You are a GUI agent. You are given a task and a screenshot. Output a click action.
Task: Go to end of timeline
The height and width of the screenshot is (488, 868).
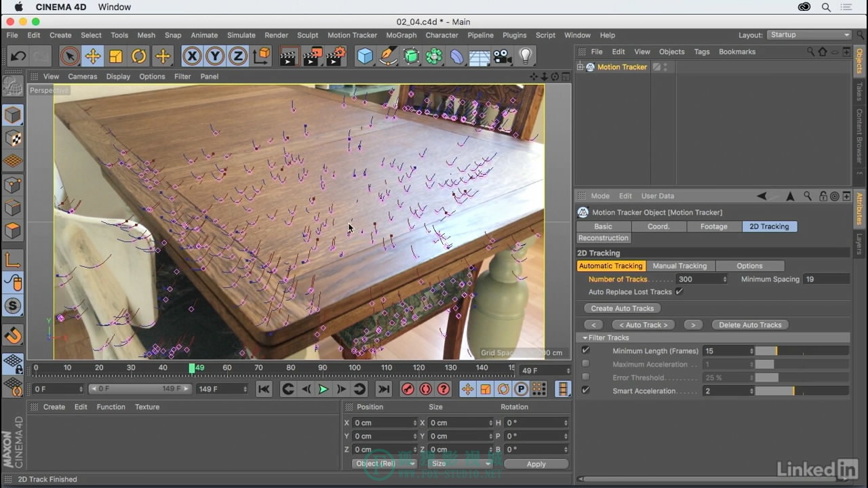pyautogui.click(x=384, y=389)
